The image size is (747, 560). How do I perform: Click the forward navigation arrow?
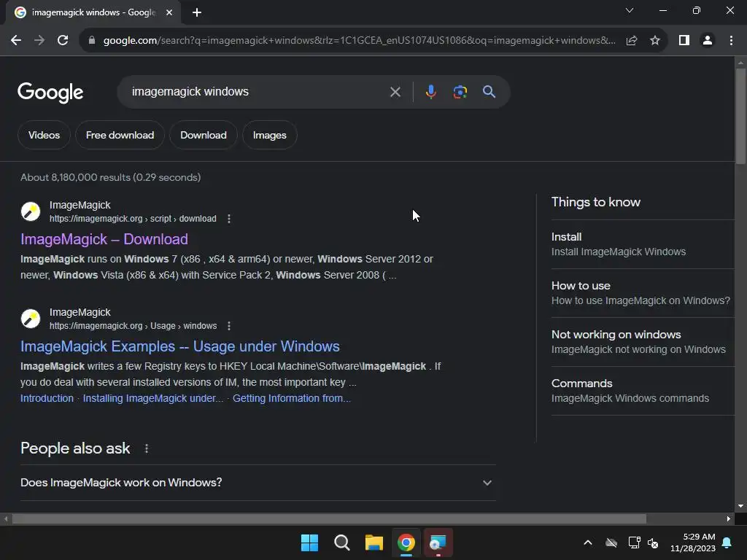click(x=39, y=41)
